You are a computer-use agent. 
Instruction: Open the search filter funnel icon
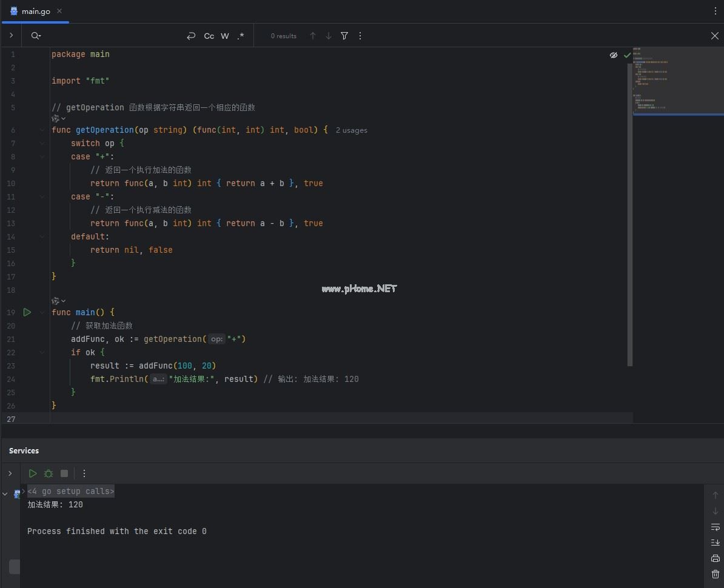pyautogui.click(x=344, y=36)
